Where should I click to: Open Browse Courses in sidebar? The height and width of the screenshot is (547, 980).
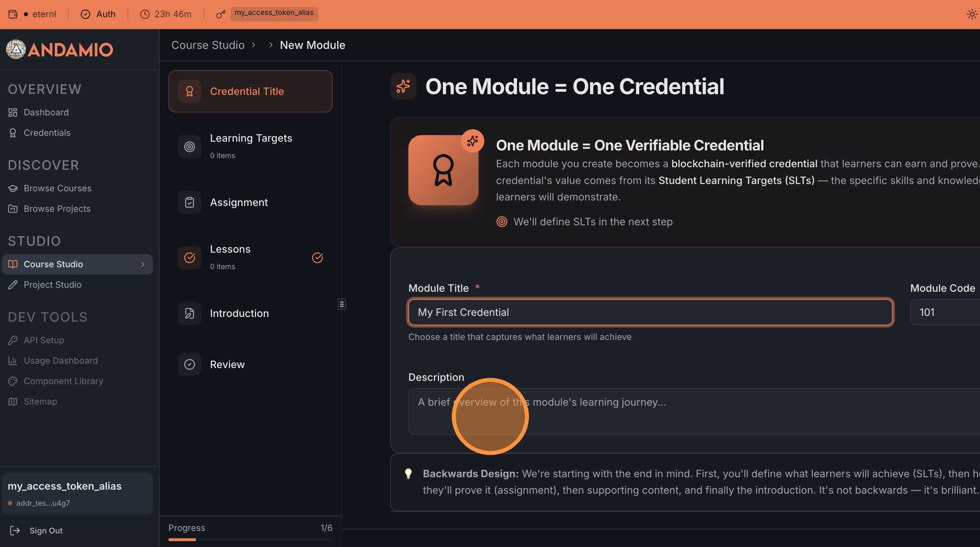click(57, 188)
